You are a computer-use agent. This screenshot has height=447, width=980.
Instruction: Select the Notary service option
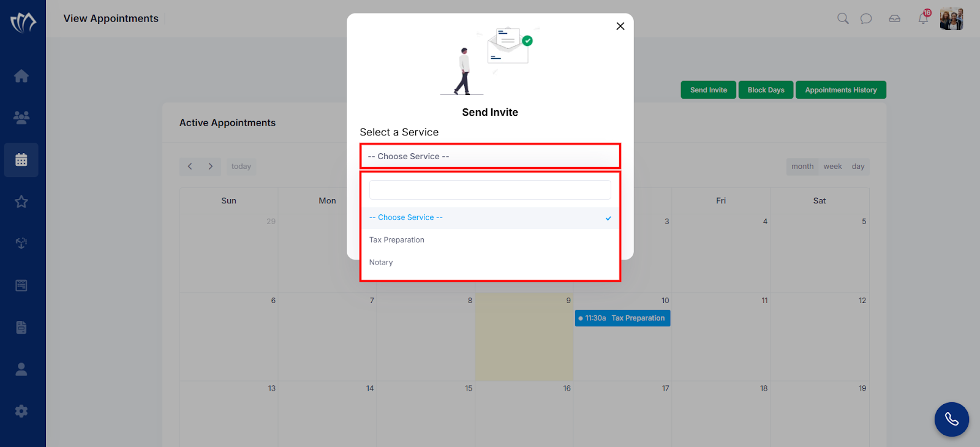(490, 262)
